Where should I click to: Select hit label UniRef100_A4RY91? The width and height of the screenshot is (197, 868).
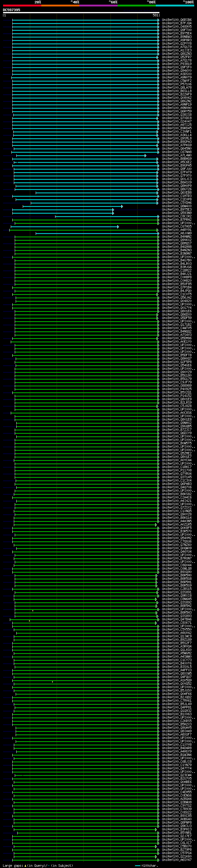point(177,230)
